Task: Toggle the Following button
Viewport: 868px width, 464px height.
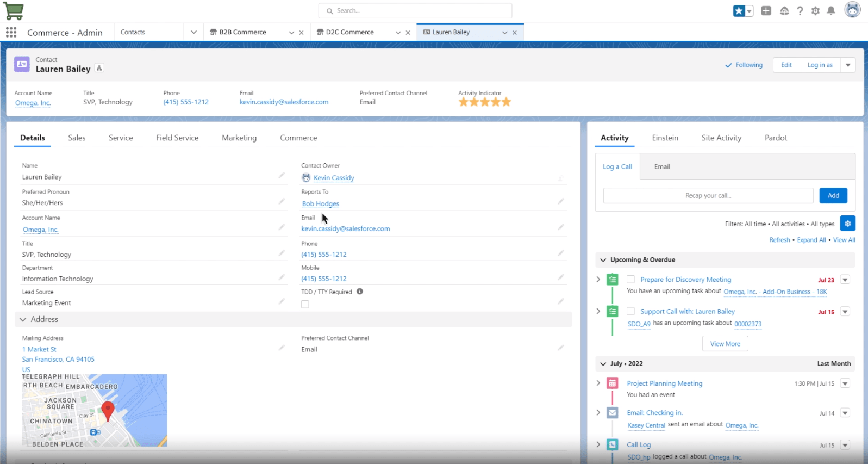Action: (744, 65)
